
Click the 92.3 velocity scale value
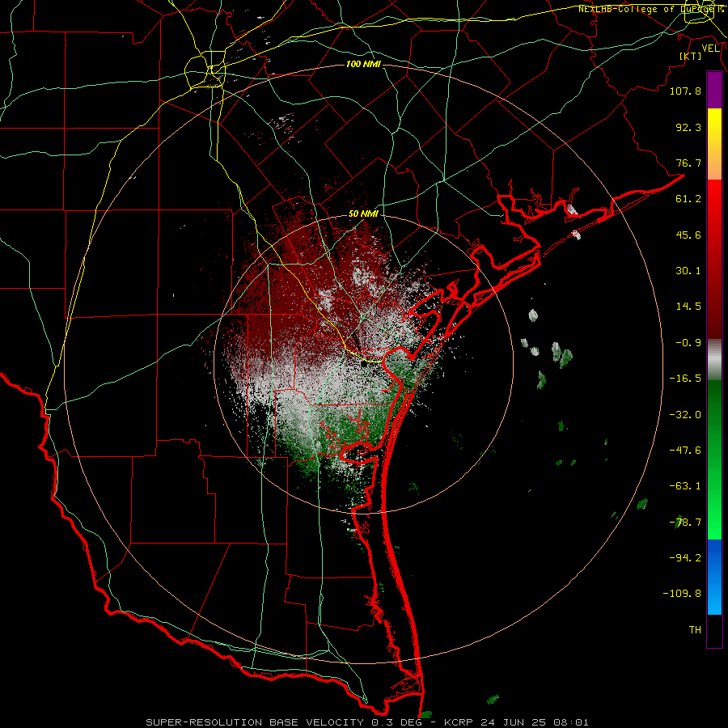pyautogui.click(x=688, y=127)
